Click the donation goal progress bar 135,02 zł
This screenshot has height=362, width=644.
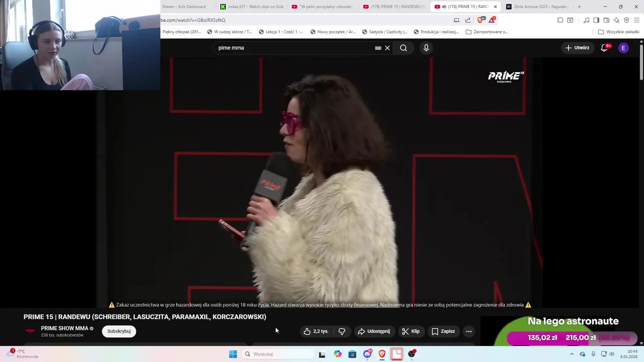[x=572, y=338]
